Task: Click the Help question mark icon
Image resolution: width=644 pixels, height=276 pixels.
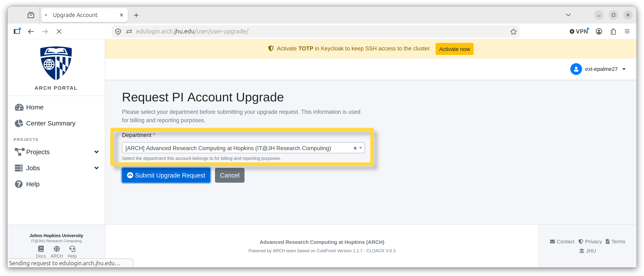Action: [19, 184]
